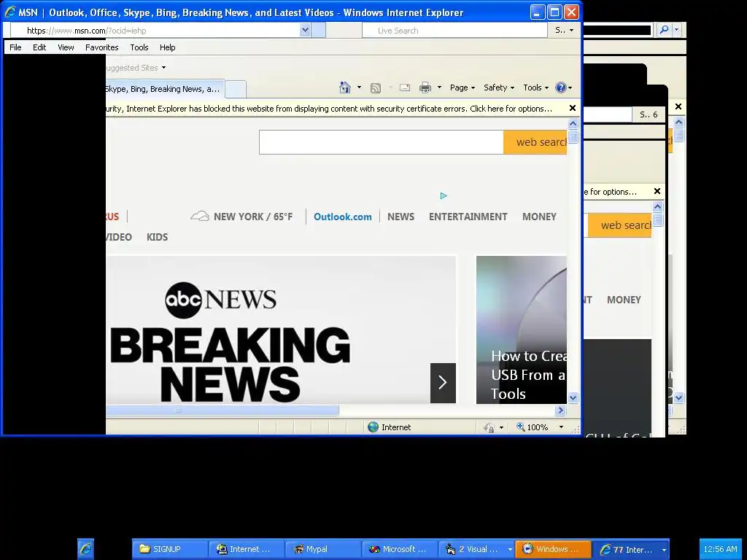Open the Favorites menu

(102, 47)
